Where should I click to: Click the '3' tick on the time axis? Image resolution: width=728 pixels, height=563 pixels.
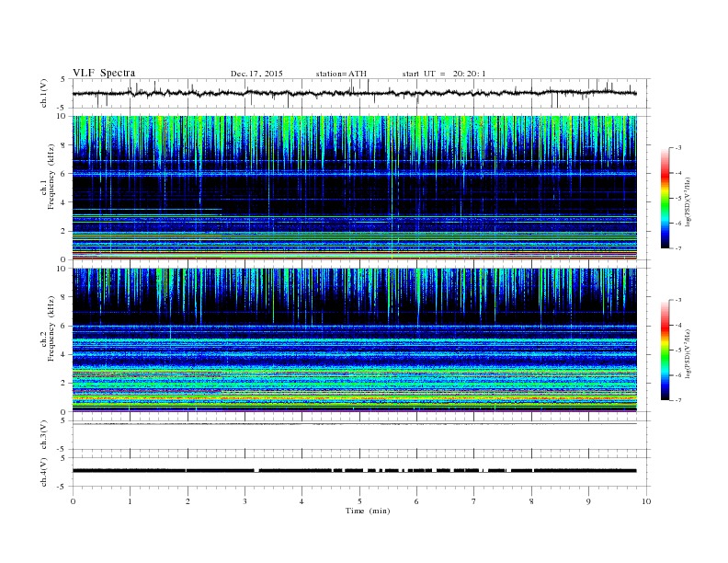point(245,501)
